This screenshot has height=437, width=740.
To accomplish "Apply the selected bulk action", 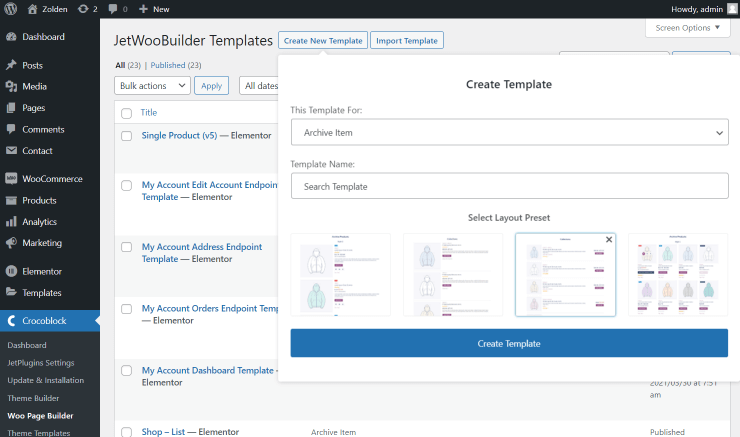I will [211, 85].
